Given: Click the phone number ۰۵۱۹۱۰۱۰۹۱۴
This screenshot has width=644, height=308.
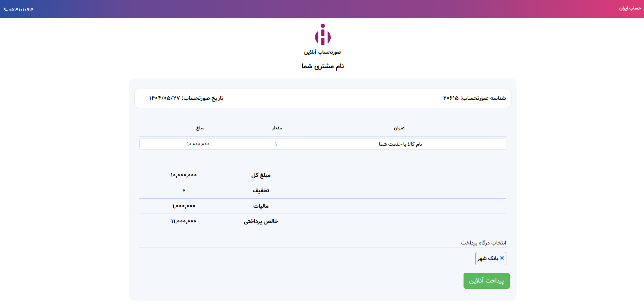Looking at the screenshot, I should [x=22, y=9].
